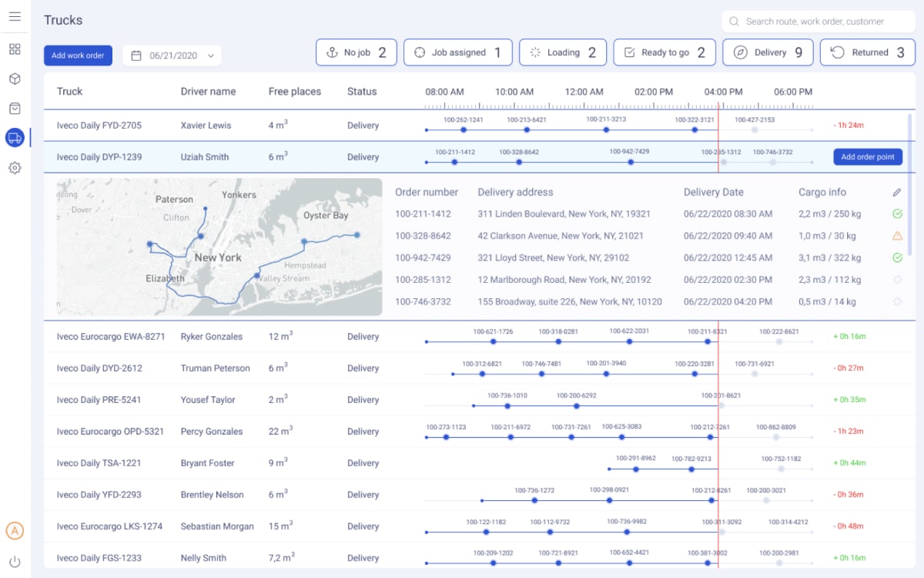
Task: Open the settings gear icon
Action: [15, 167]
